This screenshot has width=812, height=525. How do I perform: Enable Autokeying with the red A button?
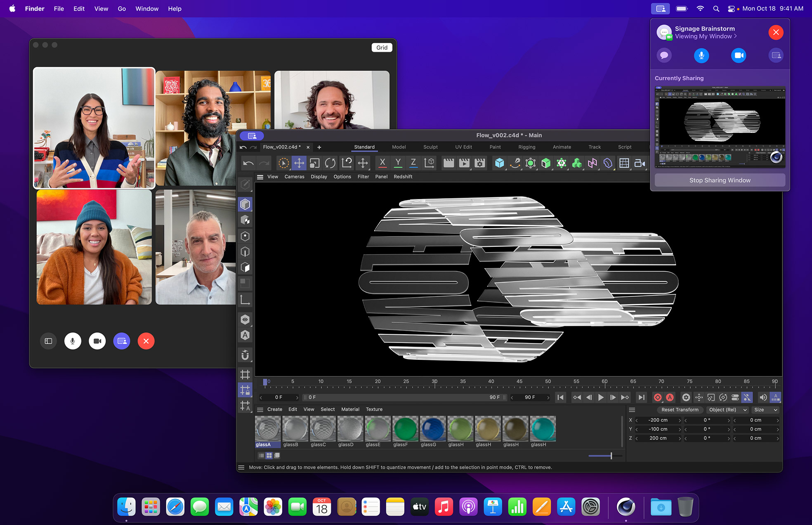point(670,397)
